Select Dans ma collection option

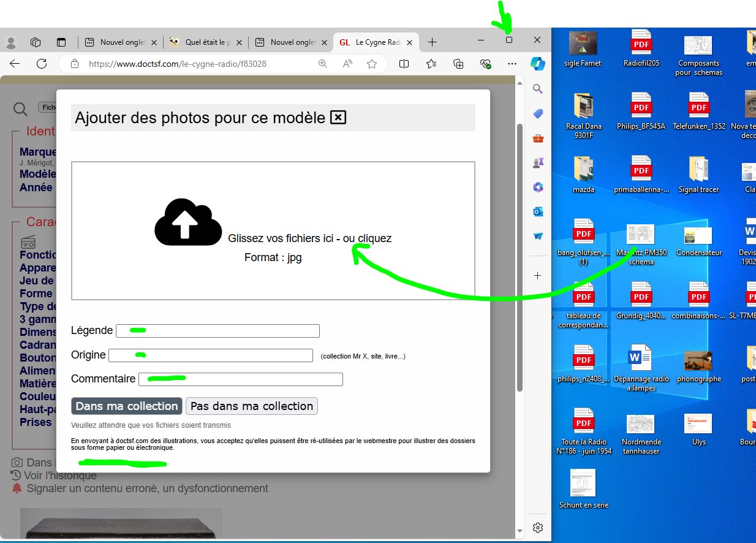coord(127,406)
